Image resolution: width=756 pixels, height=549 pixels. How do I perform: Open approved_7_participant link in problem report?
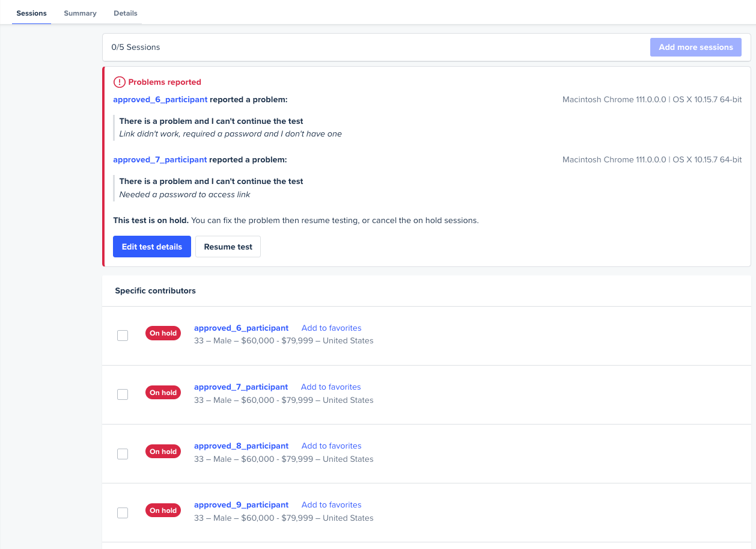coord(160,160)
